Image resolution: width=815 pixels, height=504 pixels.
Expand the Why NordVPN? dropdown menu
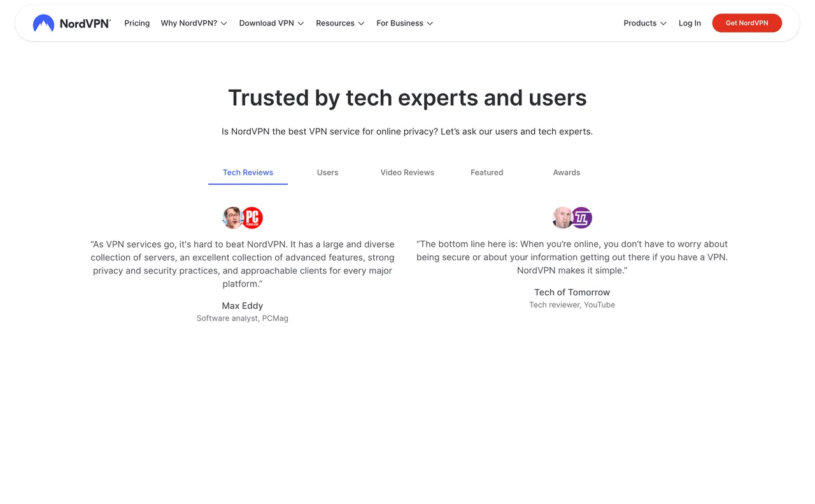pos(194,24)
